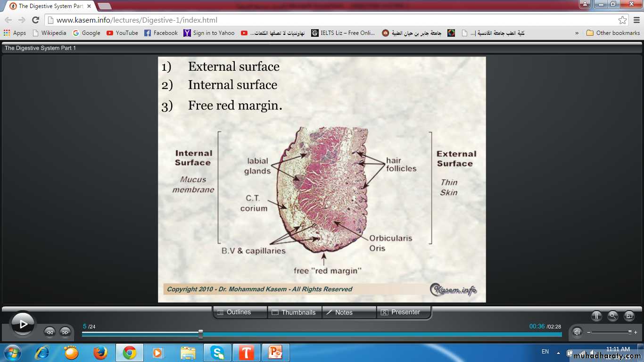Image resolution: width=644 pixels, height=362 pixels.
Task: Expand the hidden bookmarks overflow chevron
Action: [577, 33]
